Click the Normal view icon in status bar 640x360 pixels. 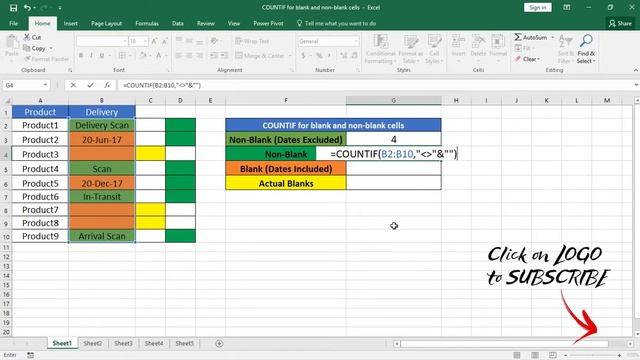coord(517,355)
